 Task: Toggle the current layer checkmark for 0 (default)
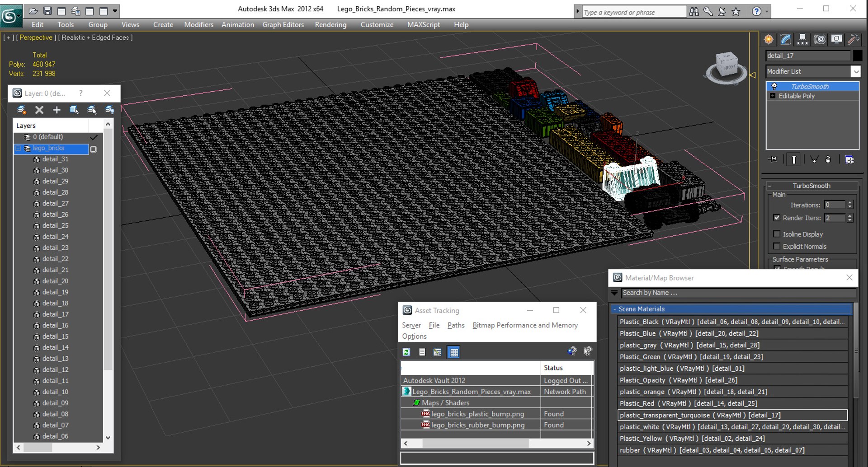point(94,137)
